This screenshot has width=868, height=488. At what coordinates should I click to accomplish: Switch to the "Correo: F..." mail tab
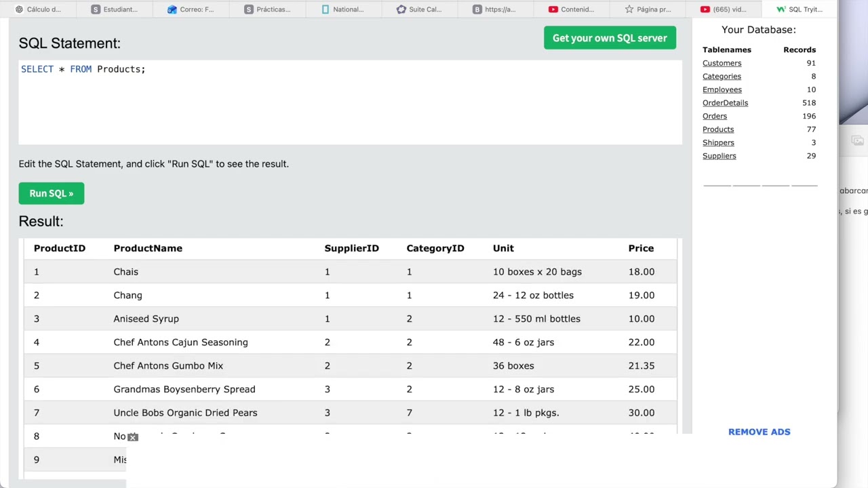pos(191,9)
